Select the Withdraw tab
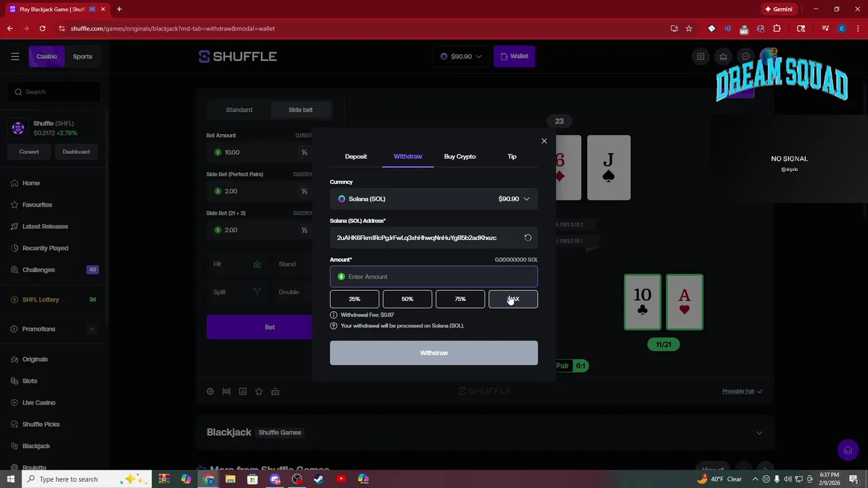868x488 pixels. 408,157
